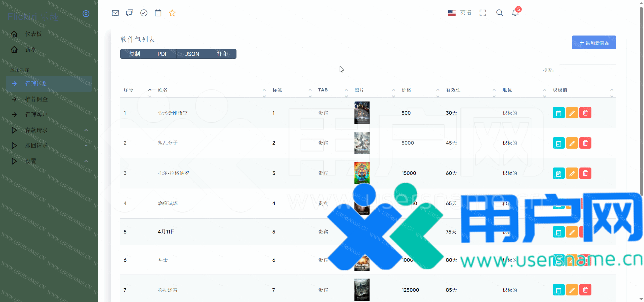Export the table with the PDF button
Image resolution: width=644 pixels, height=302 pixels.
click(163, 54)
